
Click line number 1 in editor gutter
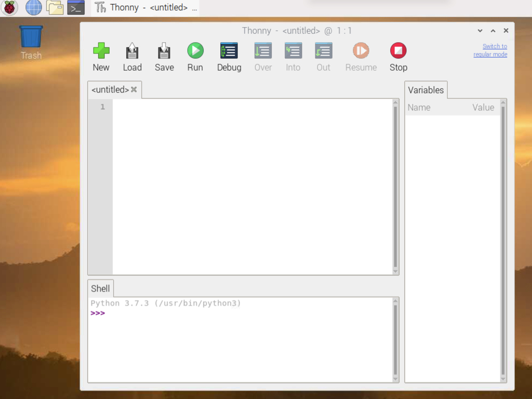coord(102,107)
